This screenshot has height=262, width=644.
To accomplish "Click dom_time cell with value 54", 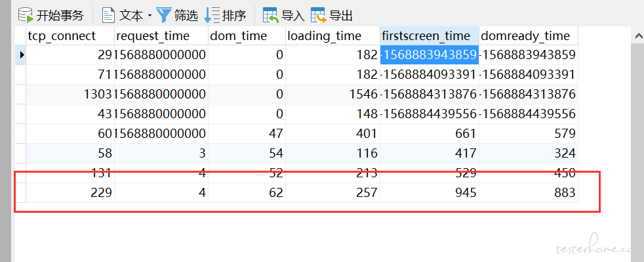I will (247, 154).
